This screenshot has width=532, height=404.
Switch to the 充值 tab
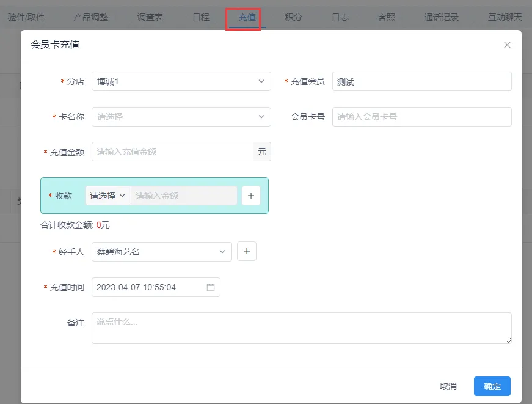247,17
